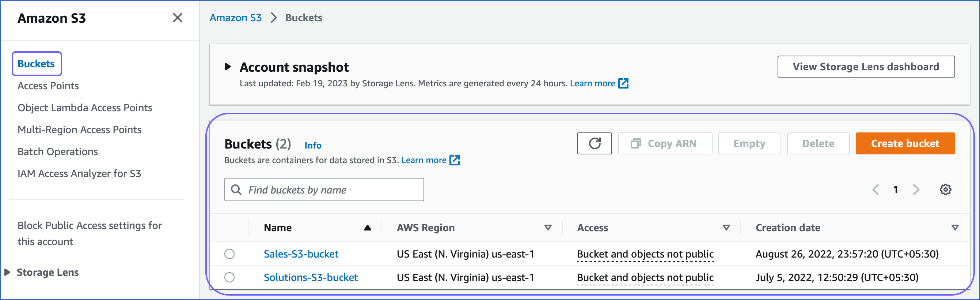The image size is (980, 300).
Task: Open Batch Operations from the navigation
Action: point(57,151)
